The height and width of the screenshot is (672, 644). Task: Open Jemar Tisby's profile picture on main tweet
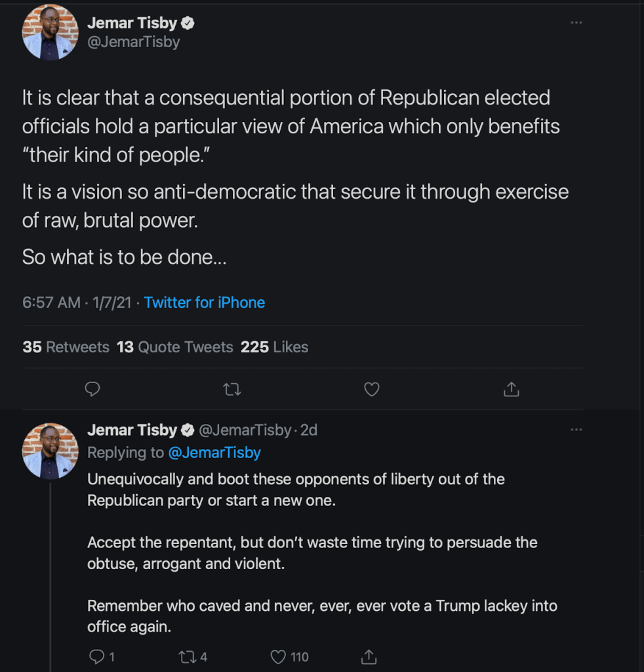(x=50, y=31)
